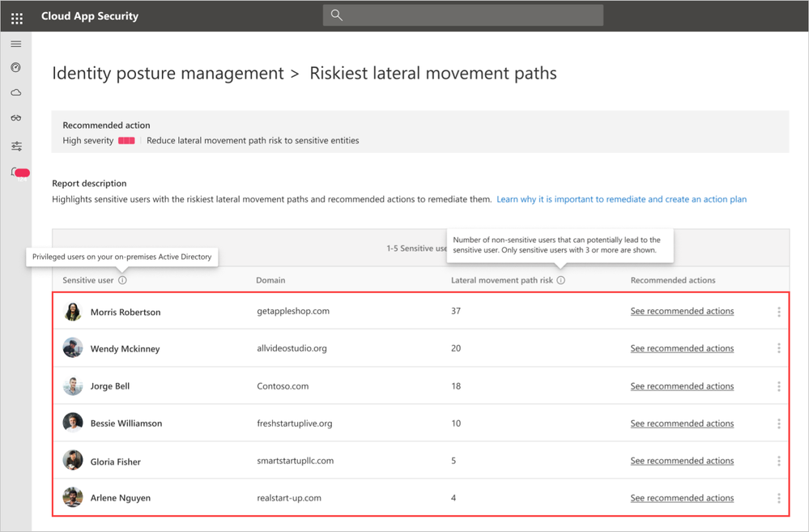809x532 pixels.
Task: Open the 'Learn why it is important to remediate' link
Action: tap(621, 199)
